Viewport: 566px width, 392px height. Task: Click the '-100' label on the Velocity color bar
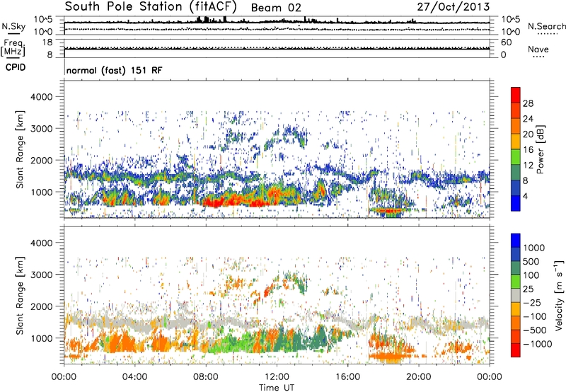pos(535,316)
